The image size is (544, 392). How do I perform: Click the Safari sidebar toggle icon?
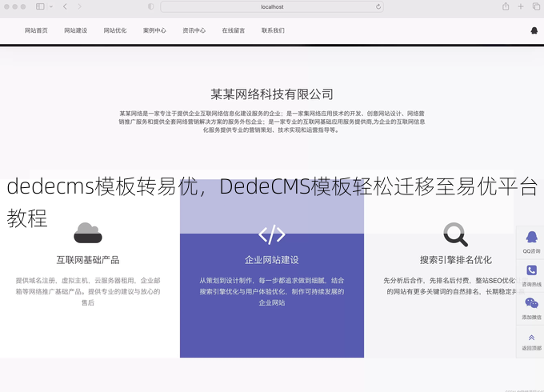pos(40,6)
